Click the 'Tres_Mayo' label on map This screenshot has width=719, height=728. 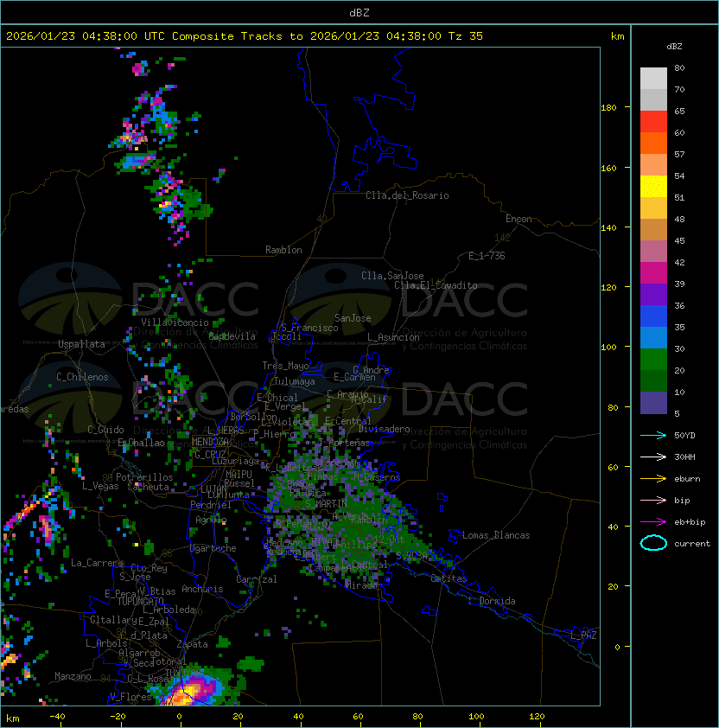pos(285,366)
